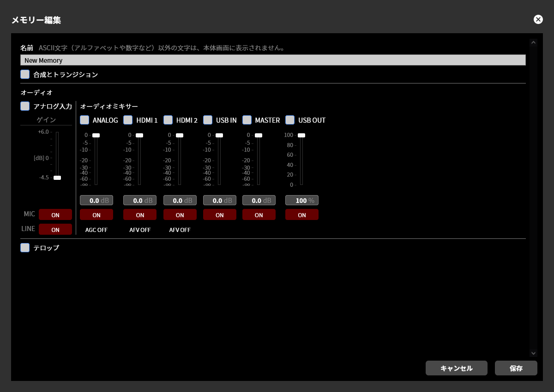Viewport: 554px width, 392px height.
Task: Select the HDMI 1 mixer channel checkbox
Action: [x=128, y=120]
